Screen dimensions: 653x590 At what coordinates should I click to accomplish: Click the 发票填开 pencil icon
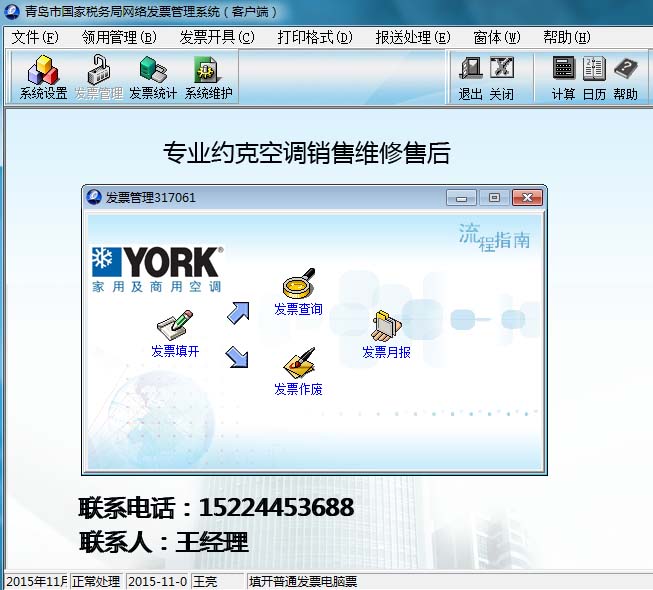(x=175, y=325)
